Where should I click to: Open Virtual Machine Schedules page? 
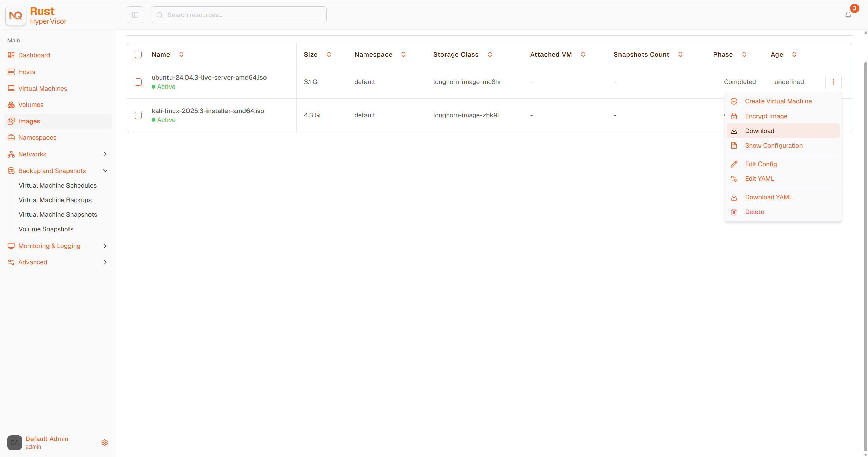(58, 186)
